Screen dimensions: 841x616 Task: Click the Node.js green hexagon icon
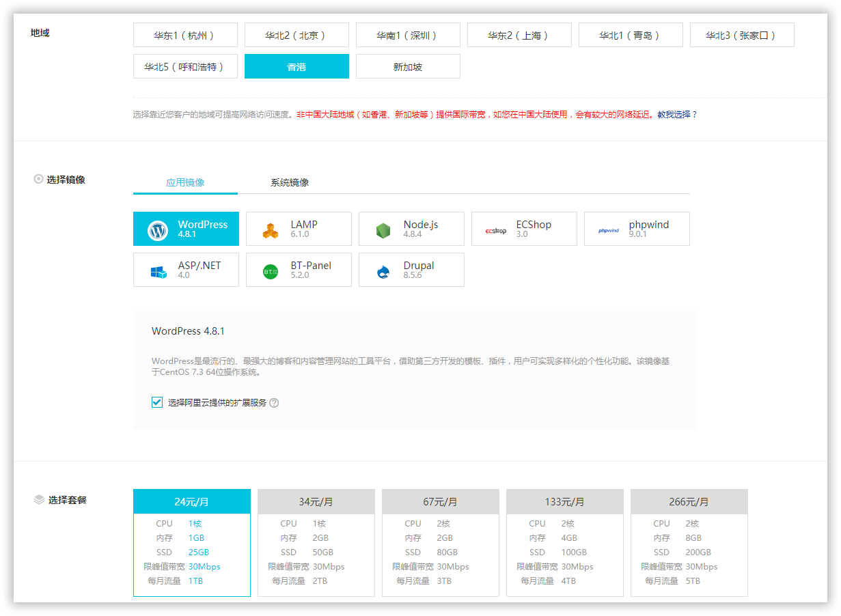click(383, 231)
